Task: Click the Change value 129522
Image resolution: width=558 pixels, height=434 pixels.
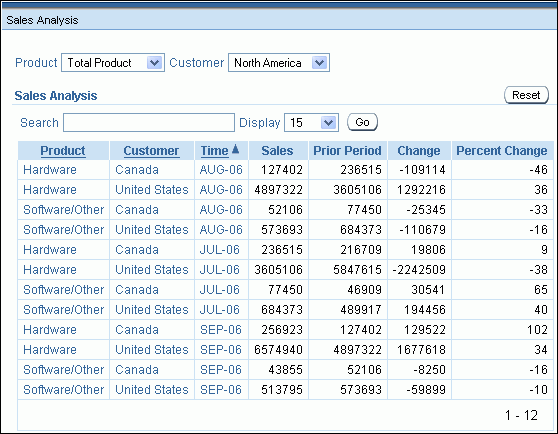Action: (x=425, y=330)
